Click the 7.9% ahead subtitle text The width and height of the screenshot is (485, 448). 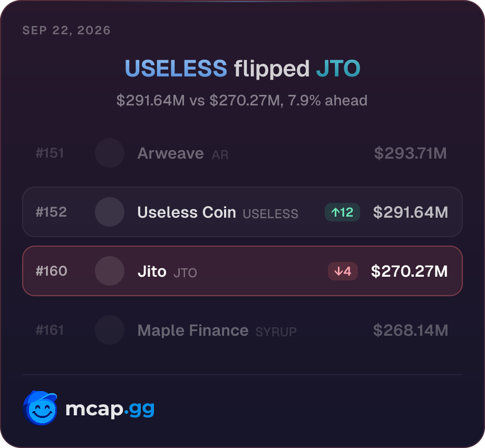coord(327,101)
